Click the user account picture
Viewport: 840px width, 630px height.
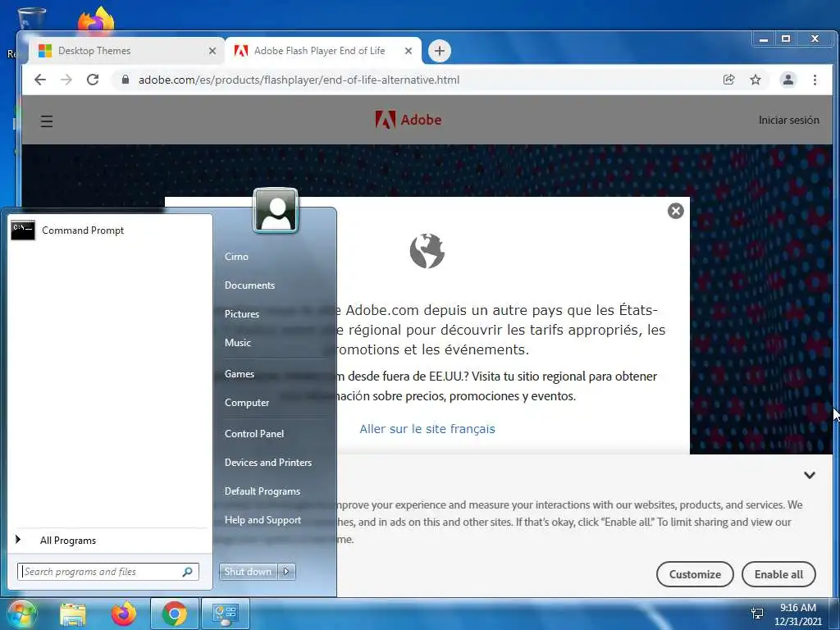pos(276,211)
